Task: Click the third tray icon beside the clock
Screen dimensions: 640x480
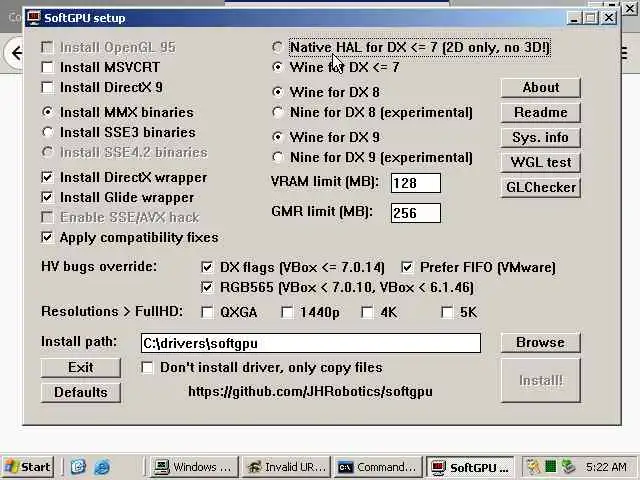Action: [x=568, y=467]
